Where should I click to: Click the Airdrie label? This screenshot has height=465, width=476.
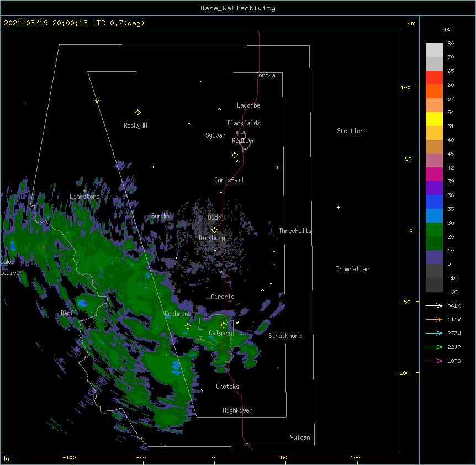[223, 297]
